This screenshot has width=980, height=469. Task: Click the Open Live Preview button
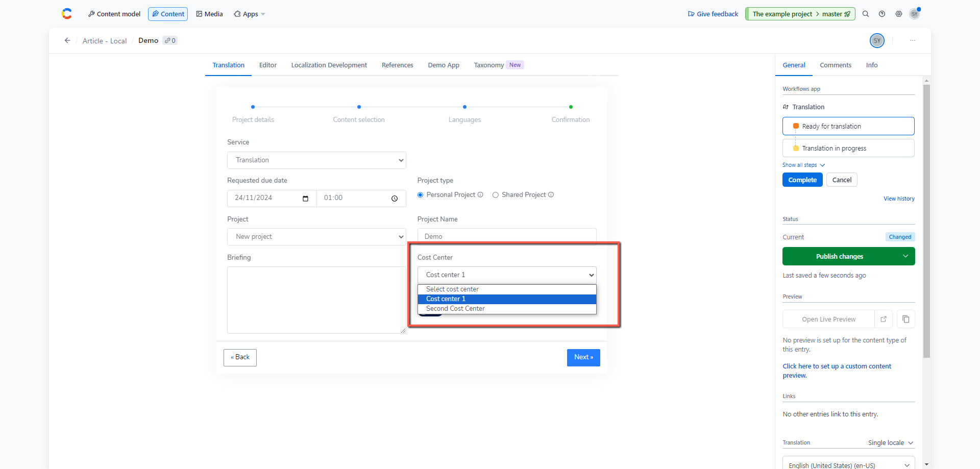click(x=828, y=319)
